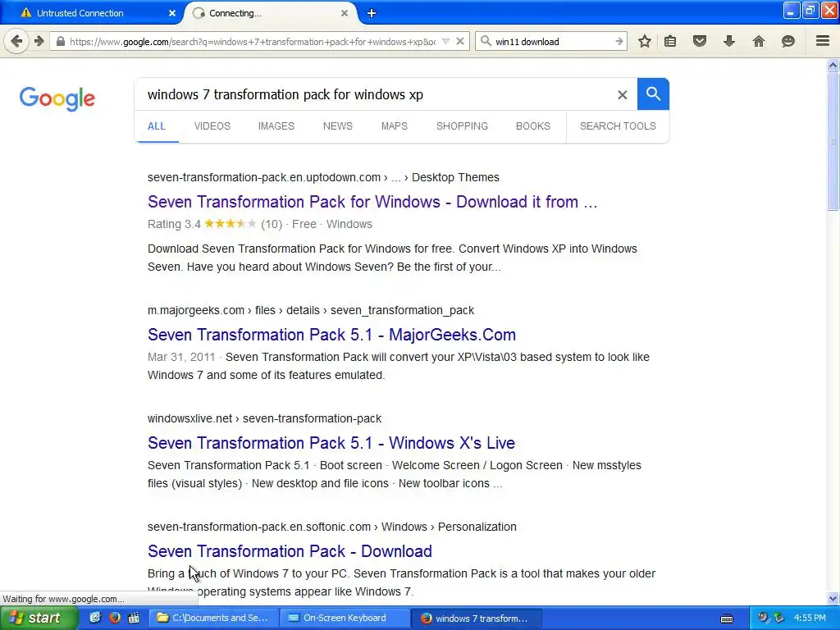The image size is (840, 630).
Task: Click the third quick launch icon
Action: coord(134,619)
